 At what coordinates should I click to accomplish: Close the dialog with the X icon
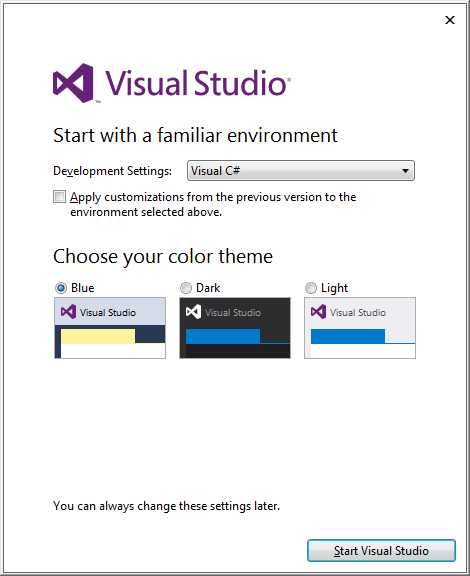(x=450, y=20)
